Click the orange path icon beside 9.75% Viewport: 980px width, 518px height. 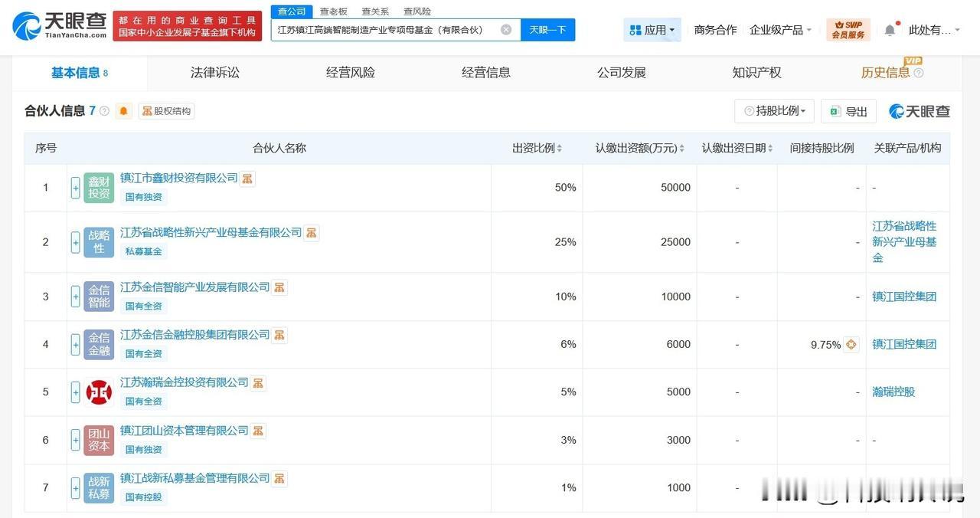coord(851,345)
